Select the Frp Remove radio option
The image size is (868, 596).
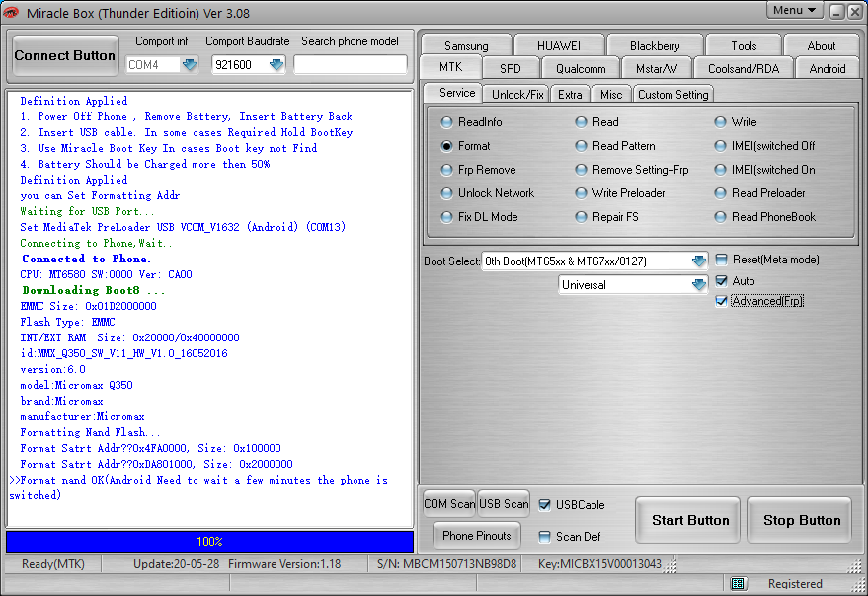click(478, 170)
